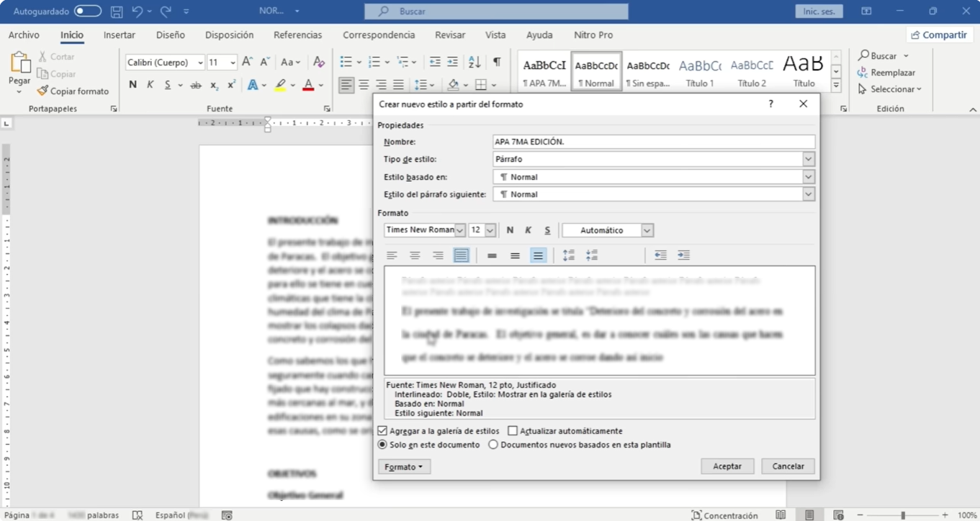Open the Estilo basado en dropdown

[x=808, y=176]
